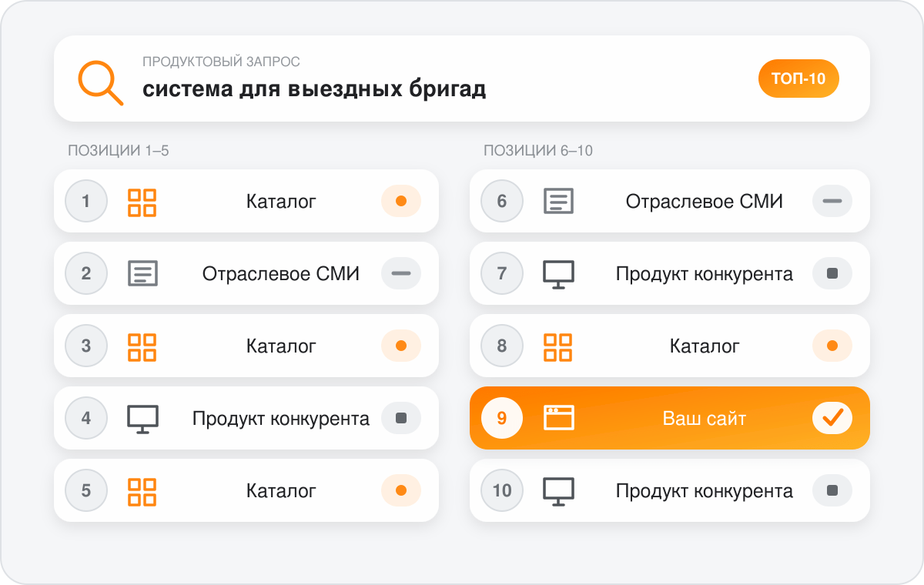Click the monitor icon in row 10 Продукт конкурента
Viewport: 924px width, 585px height.
(558, 491)
